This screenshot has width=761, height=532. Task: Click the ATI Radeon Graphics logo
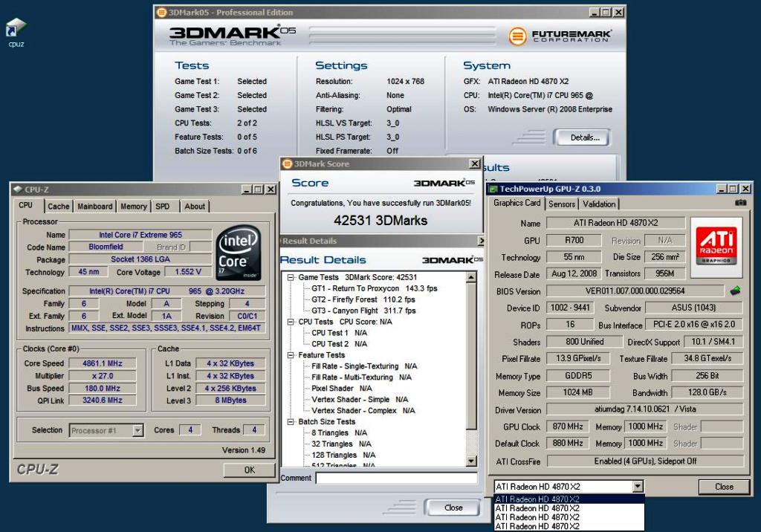tap(716, 247)
